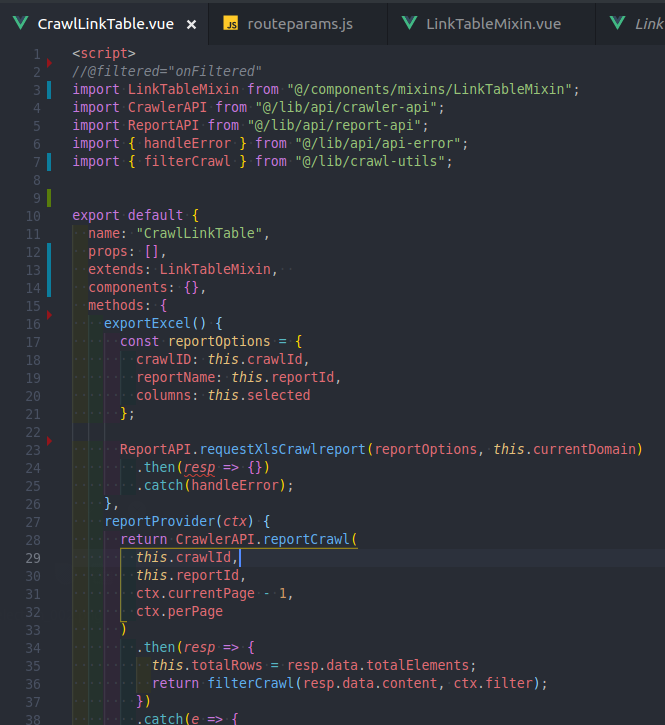Click "@/lib/crawl-utils" import path
The height and width of the screenshot is (725, 665).
click(369, 161)
